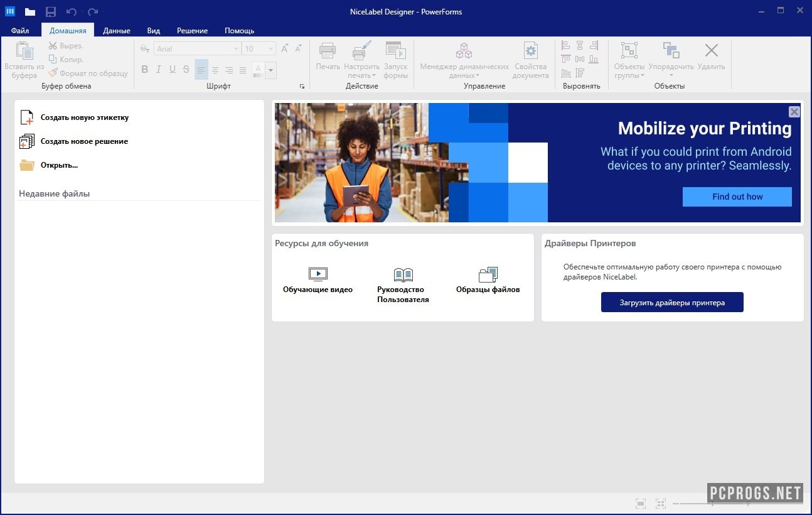Image resolution: width=812 pixels, height=515 pixels.
Task: Expand the Arrange dropdown
Action: point(671,76)
